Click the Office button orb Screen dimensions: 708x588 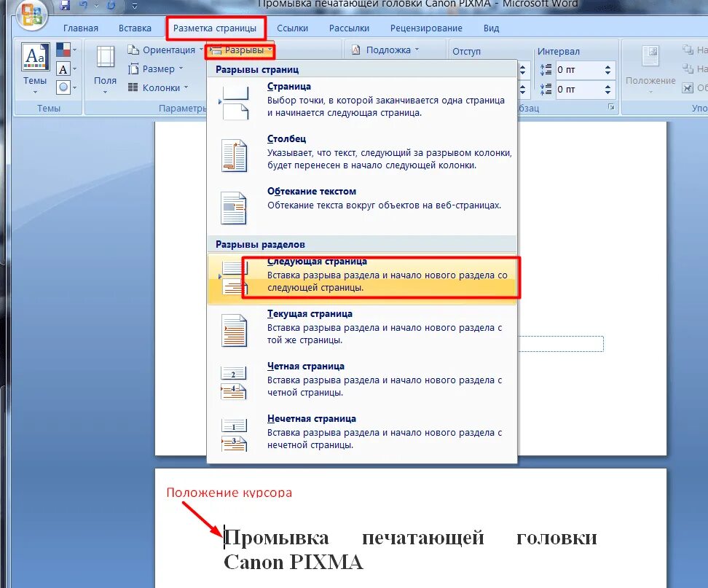point(31,15)
